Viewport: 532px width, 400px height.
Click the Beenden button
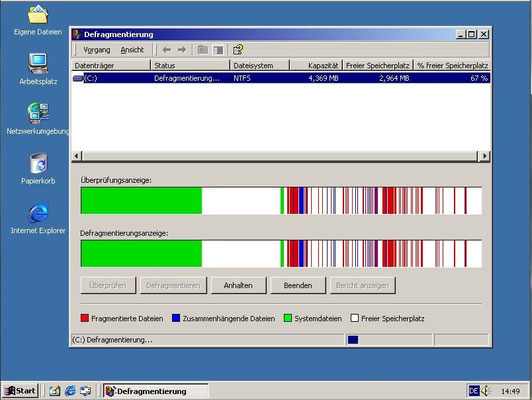[298, 285]
